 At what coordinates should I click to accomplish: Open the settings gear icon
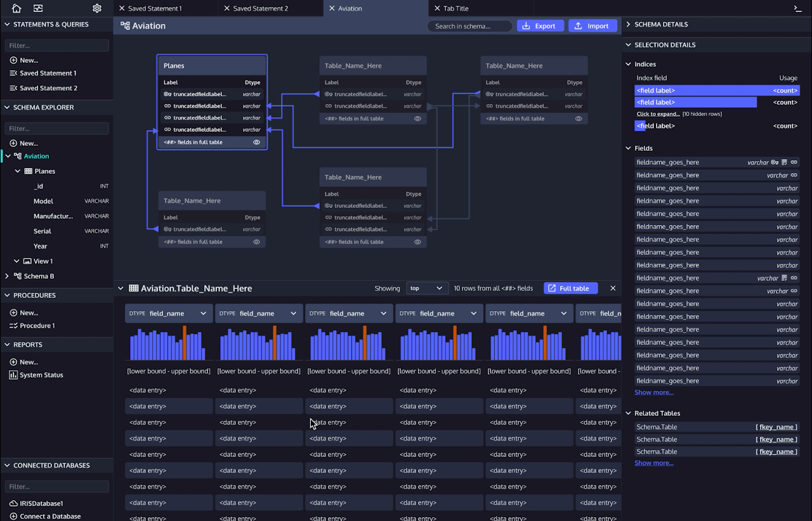coord(97,8)
